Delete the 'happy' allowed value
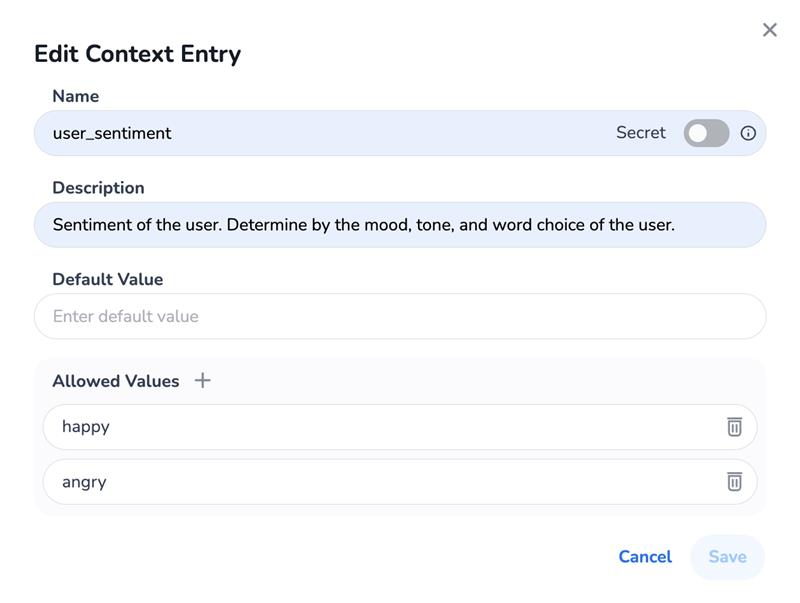This screenshot has width=800, height=603. [734, 427]
